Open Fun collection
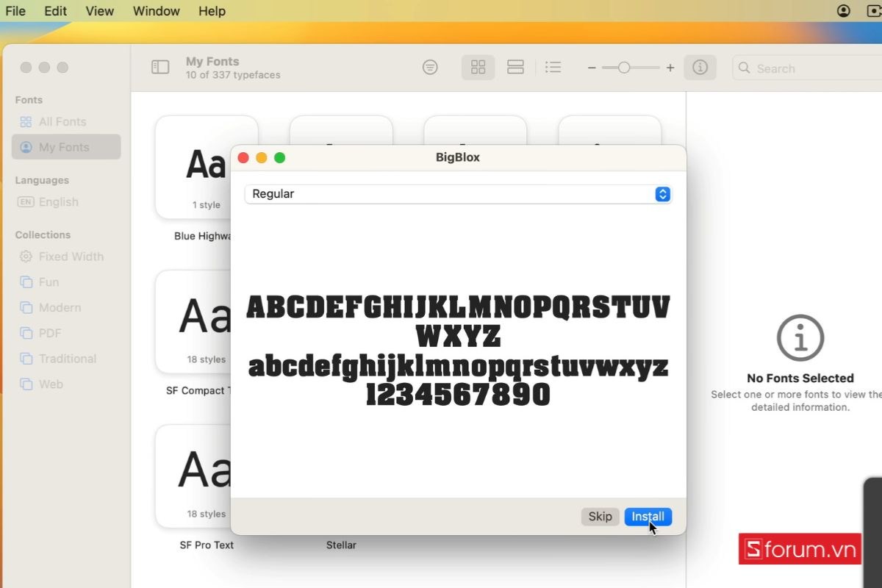This screenshot has width=882, height=588. 66,282
